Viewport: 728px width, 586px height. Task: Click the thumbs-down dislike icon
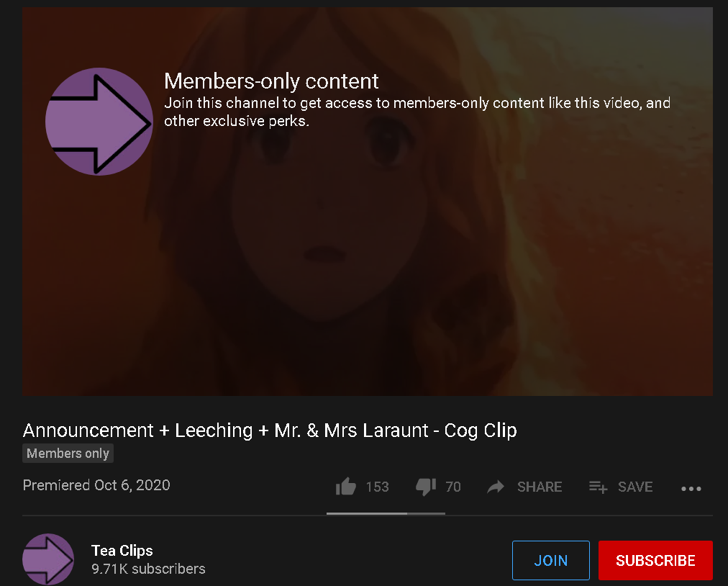coord(426,487)
